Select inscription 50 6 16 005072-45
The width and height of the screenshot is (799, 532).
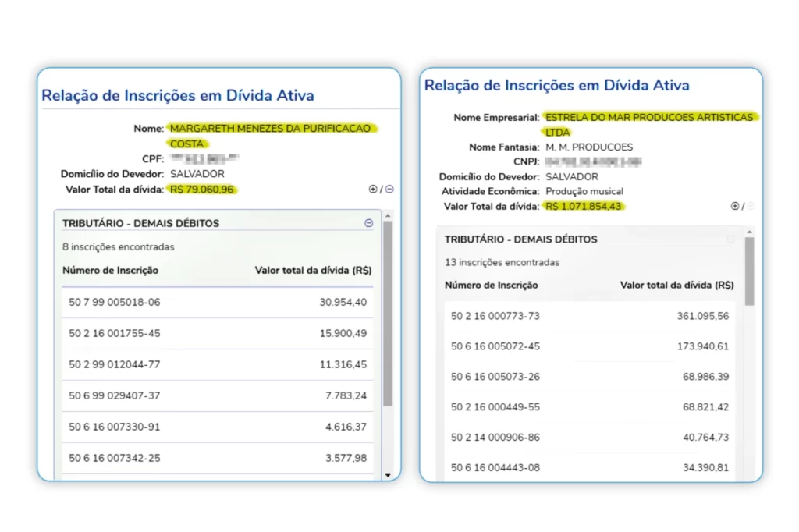(x=495, y=346)
